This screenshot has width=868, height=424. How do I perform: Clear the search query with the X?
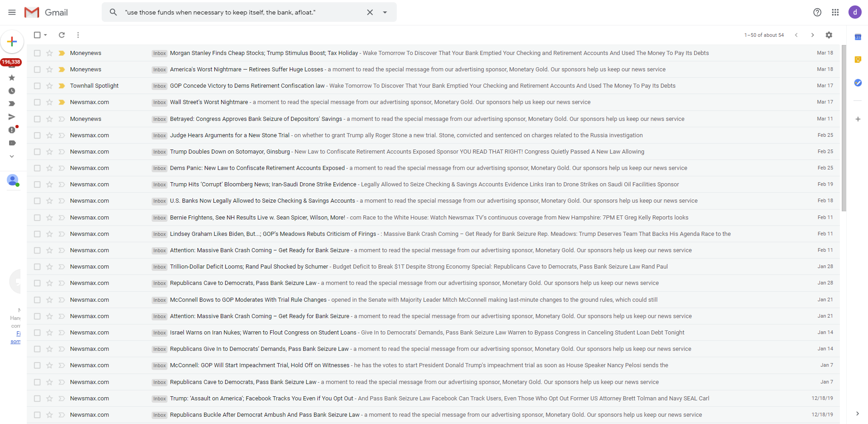pos(370,12)
